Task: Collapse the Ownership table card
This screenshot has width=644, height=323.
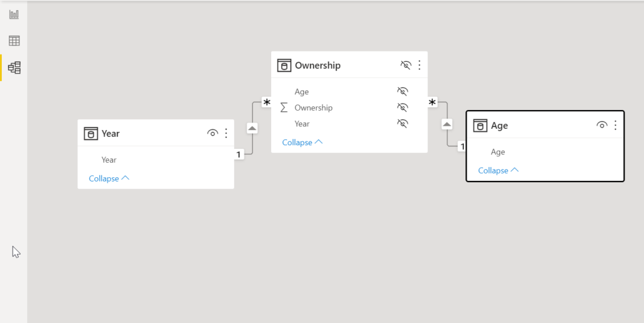Action: 302,143
